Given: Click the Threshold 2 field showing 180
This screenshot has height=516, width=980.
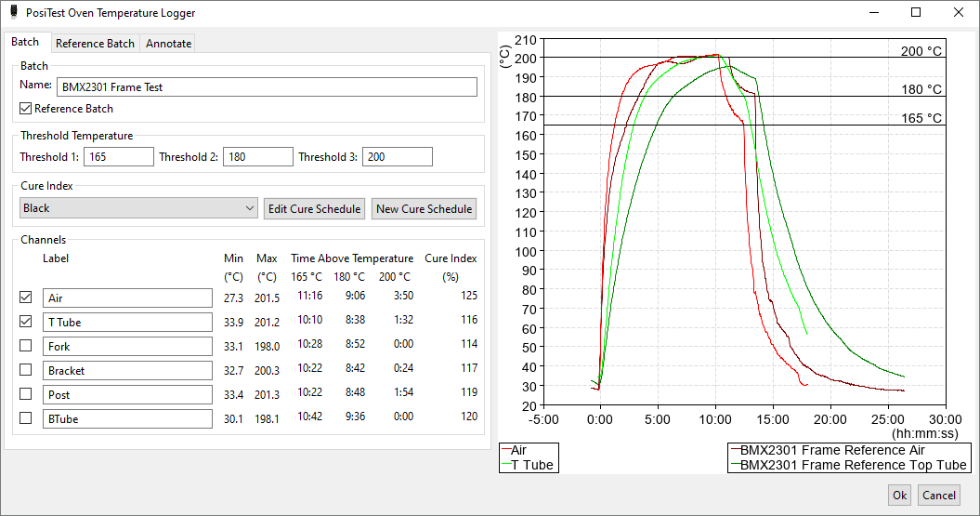Looking at the screenshot, I should (258, 157).
